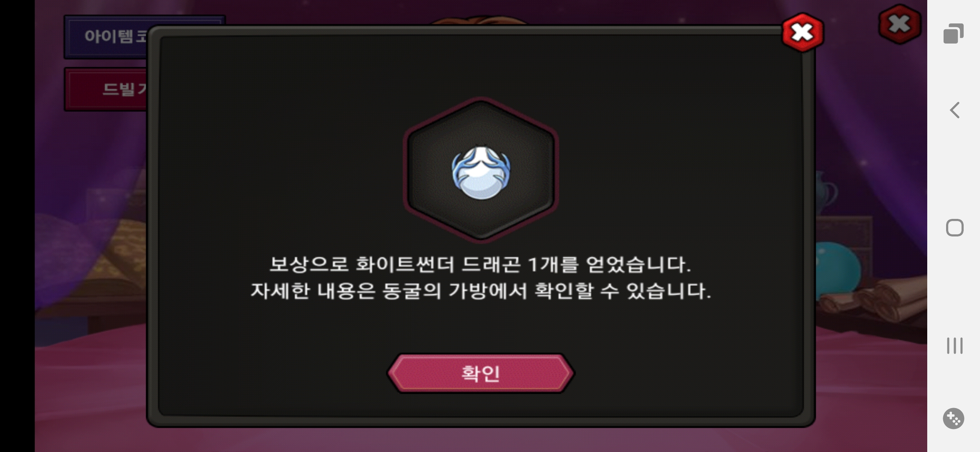Tap the multi-window icon in navigation bar
Image resolution: width=980 pixels, height=452 pixels.
(x=954, y=33)
